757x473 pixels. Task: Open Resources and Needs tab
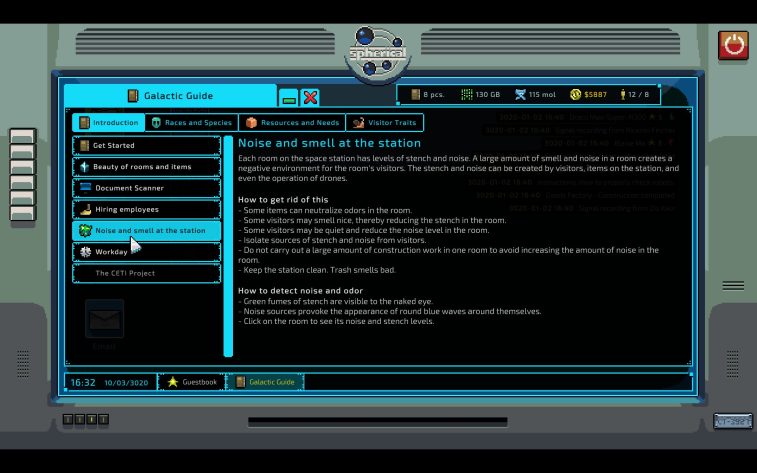coord(292,123)
